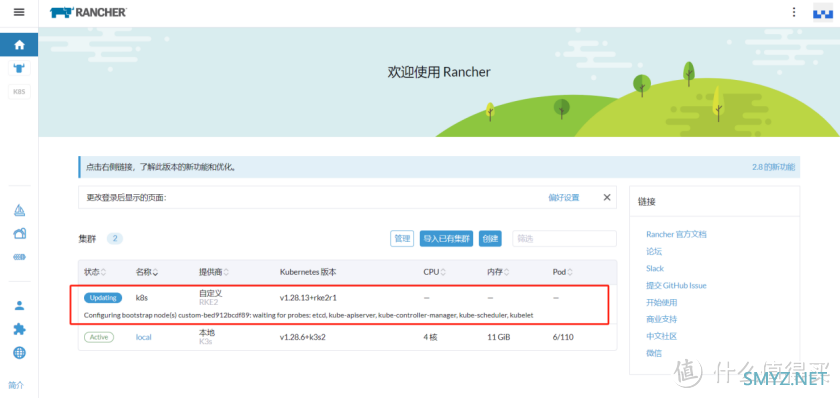Open Cluster Management house icon
The image size is (840, 398).
coord(19,234)
